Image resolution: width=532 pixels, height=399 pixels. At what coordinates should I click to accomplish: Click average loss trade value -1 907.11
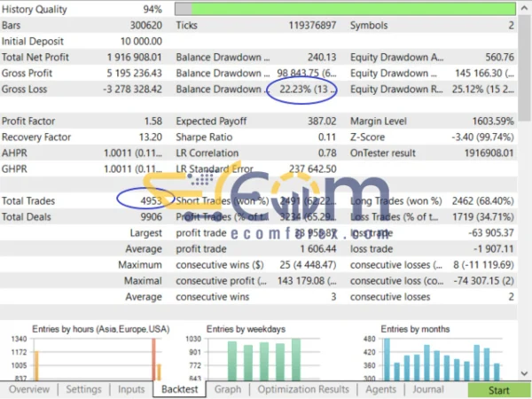pyautogui.click(x=494, y=248)
